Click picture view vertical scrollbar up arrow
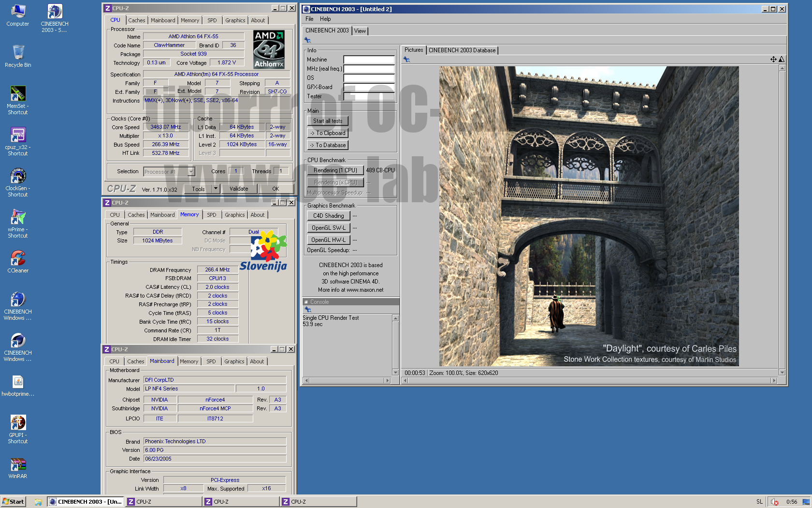This screenshot has width=812, height=508. [782, 68]
